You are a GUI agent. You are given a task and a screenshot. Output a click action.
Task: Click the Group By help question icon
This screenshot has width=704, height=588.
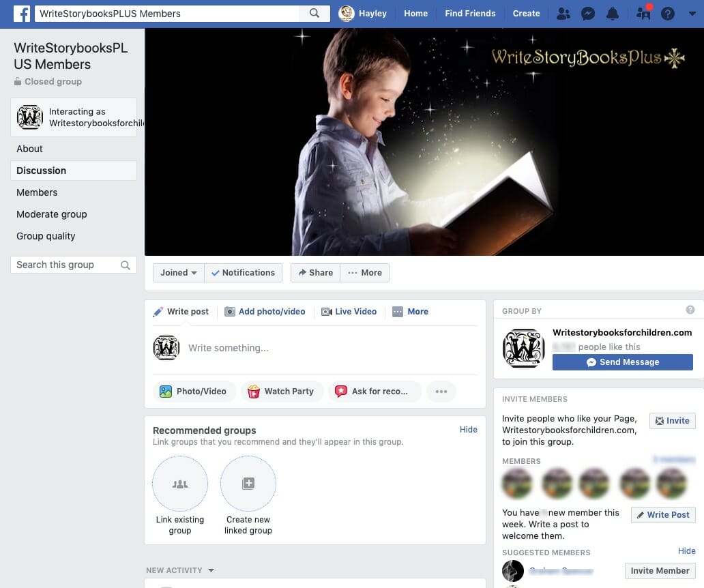coord(690,310)
